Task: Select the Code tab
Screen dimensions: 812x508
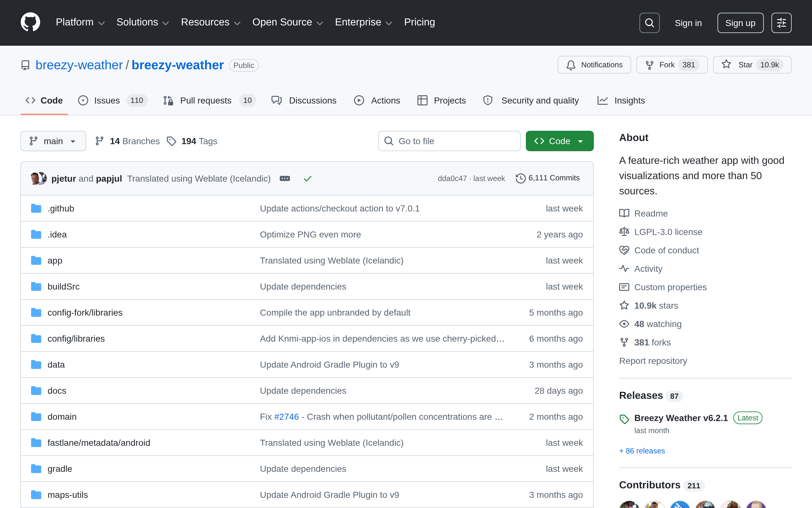Action: coord(44,100)
